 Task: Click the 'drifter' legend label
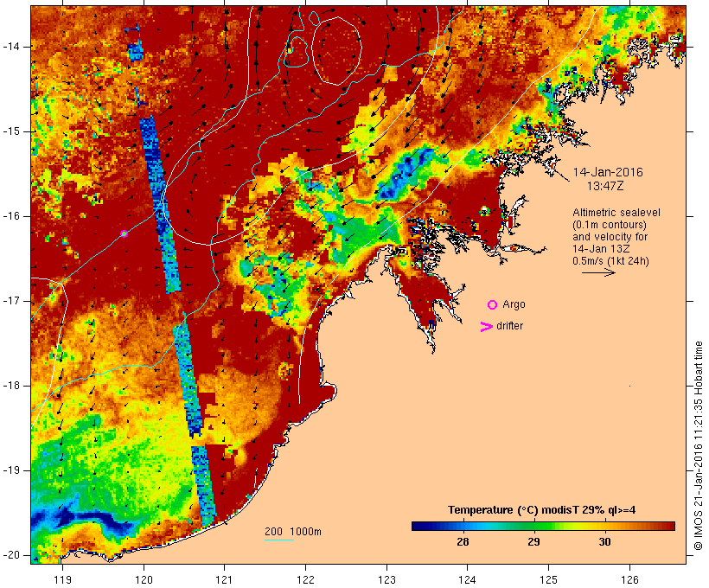(x=509, y=326)
